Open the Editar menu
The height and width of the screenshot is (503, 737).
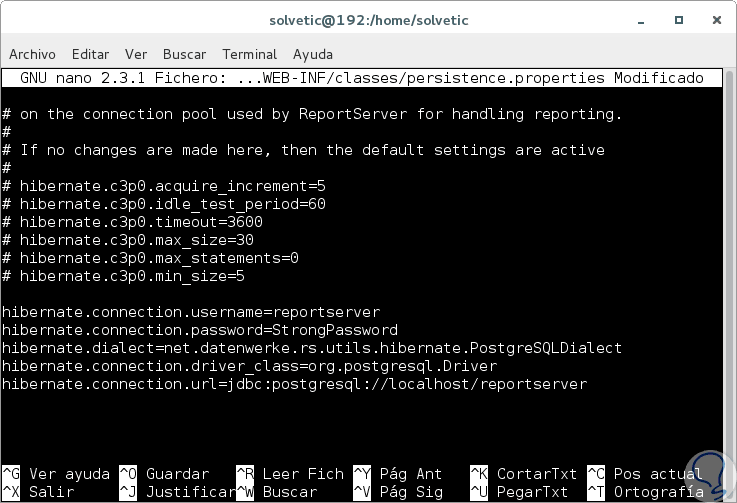point(90,54)
